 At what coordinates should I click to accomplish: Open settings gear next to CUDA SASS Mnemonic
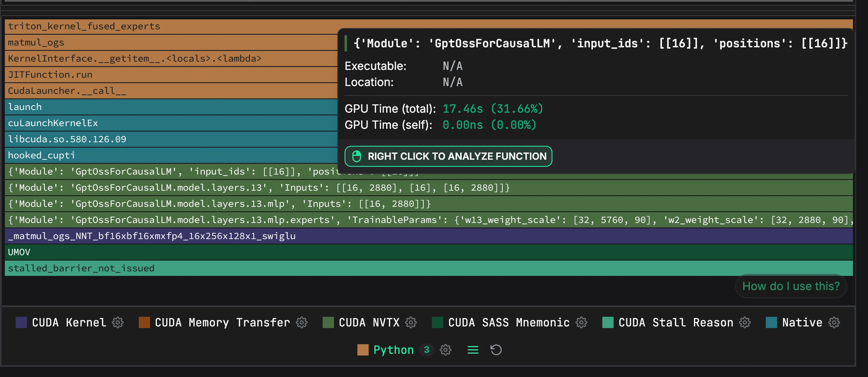[581, 322]
